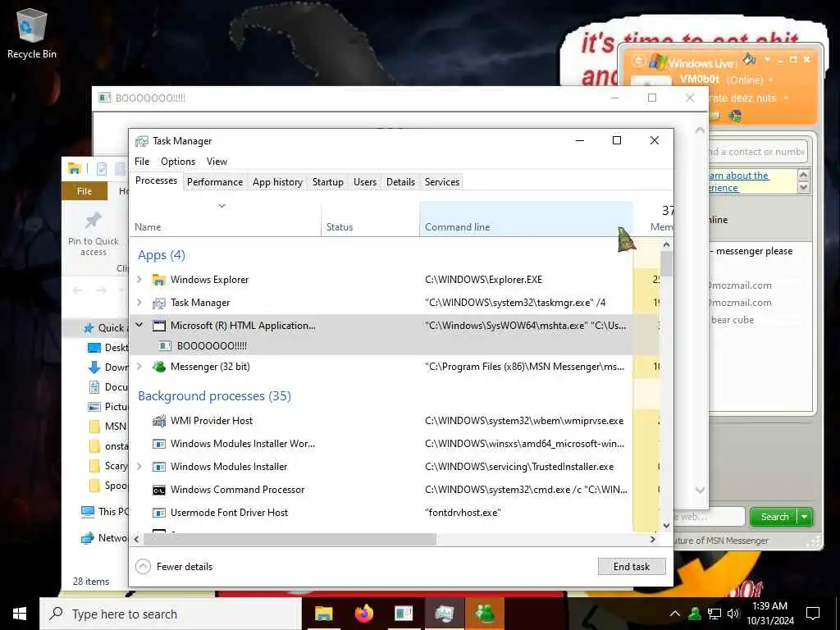Click the BOOOOOOO!!!!! child window icon
The height and width of the screenshot is (630, 840).
point(165,345)
